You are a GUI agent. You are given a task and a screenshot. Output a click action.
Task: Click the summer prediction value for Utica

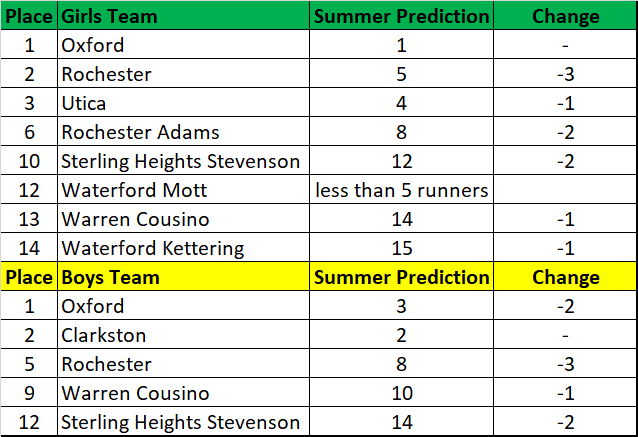402,103
